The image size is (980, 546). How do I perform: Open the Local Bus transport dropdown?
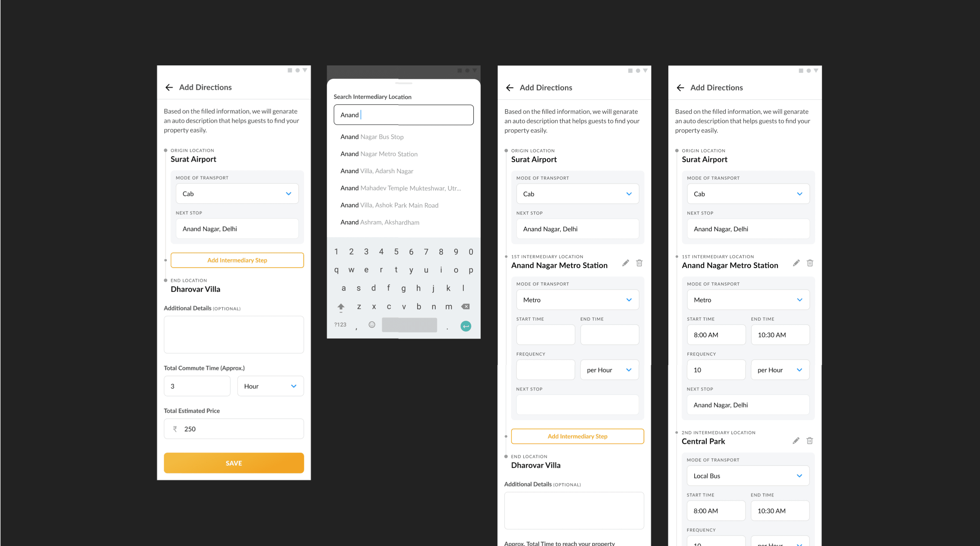point(748,475)
